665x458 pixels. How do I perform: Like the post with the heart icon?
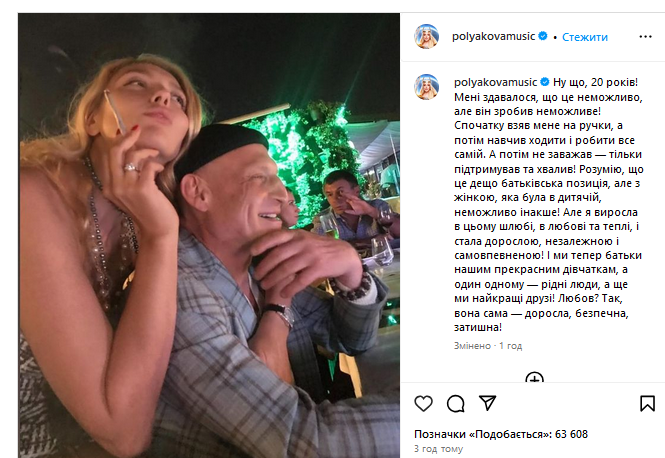(x=424, y=403)
